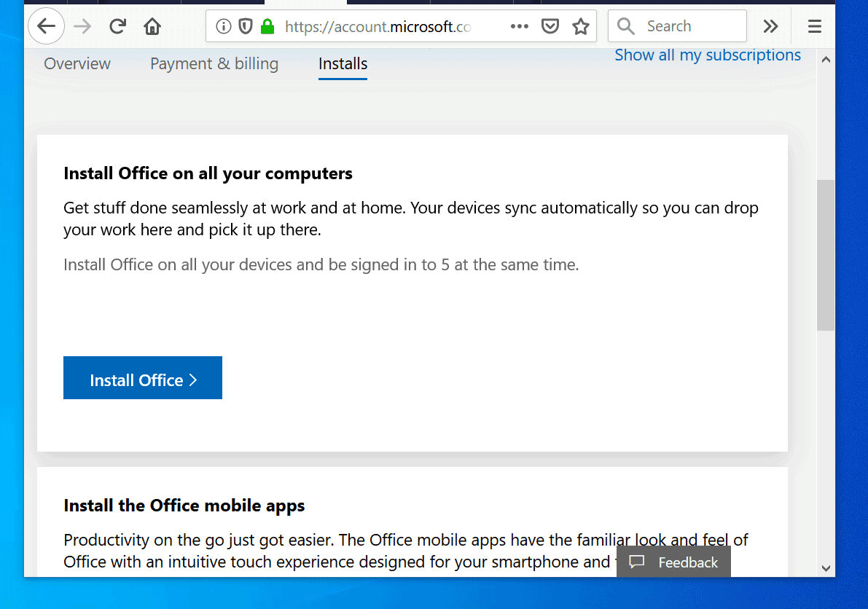Viewport: 868px width, 609px height.
Task: Reload the current page
Action: [x=117, y=25]
